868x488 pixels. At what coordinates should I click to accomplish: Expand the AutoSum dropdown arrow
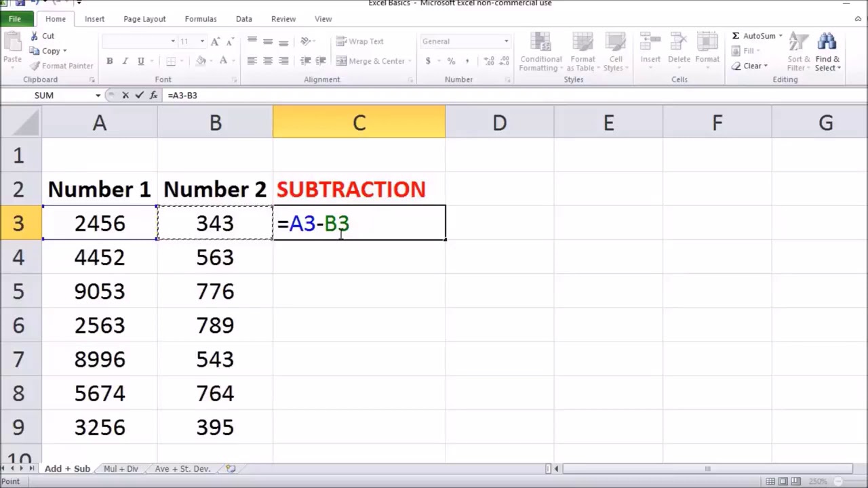point(781,36)
